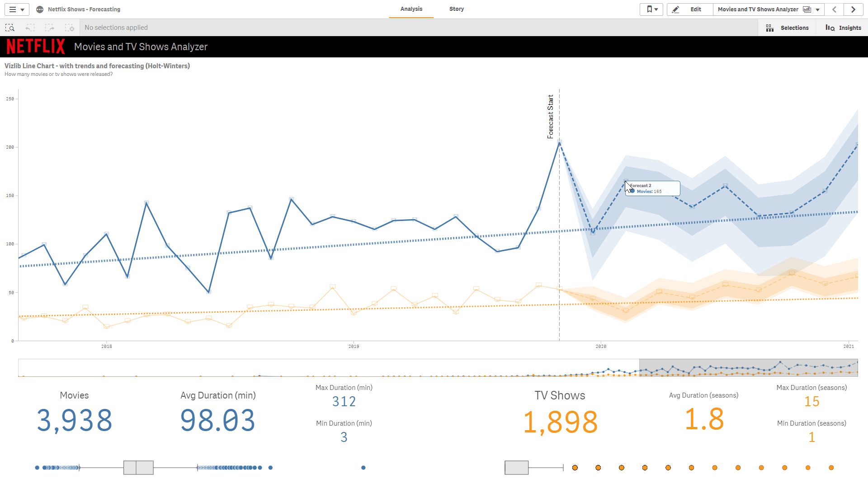Click the Netflix logo
This screenshot has width=868, height=488.
tap(36, 47)
